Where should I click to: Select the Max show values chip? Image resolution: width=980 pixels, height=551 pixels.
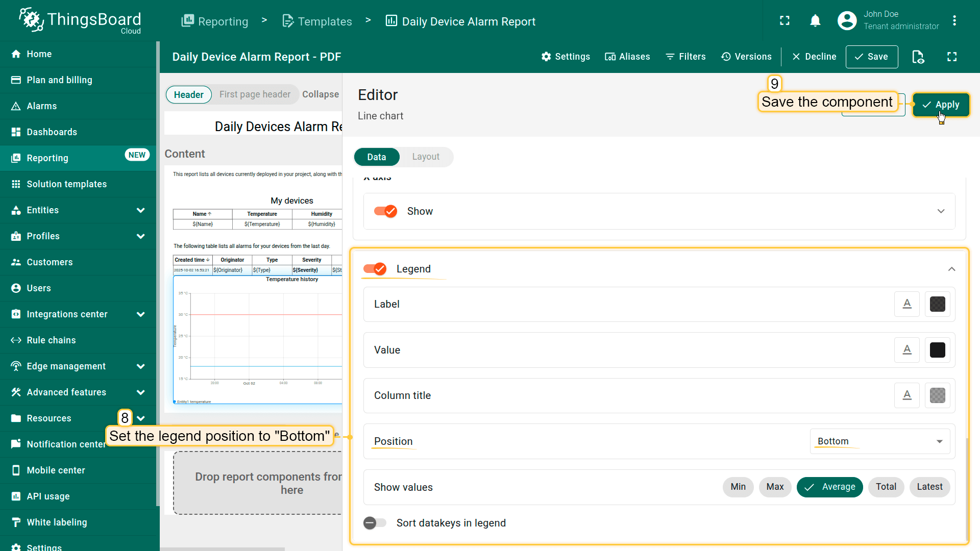(775, 487)
